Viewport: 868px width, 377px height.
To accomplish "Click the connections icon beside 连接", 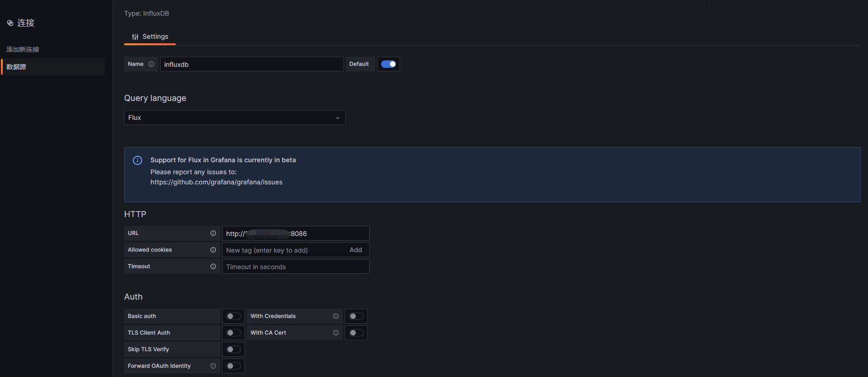I will 10,23.
